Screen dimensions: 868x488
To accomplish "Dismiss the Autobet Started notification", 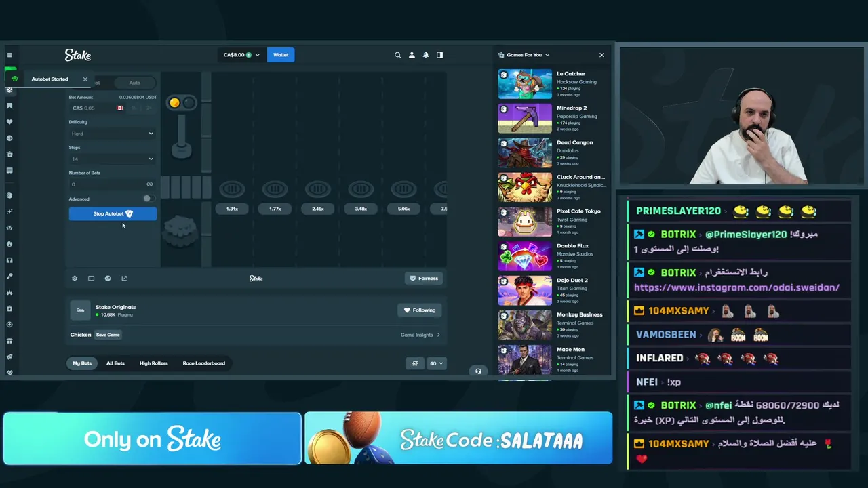I will 85,79.
